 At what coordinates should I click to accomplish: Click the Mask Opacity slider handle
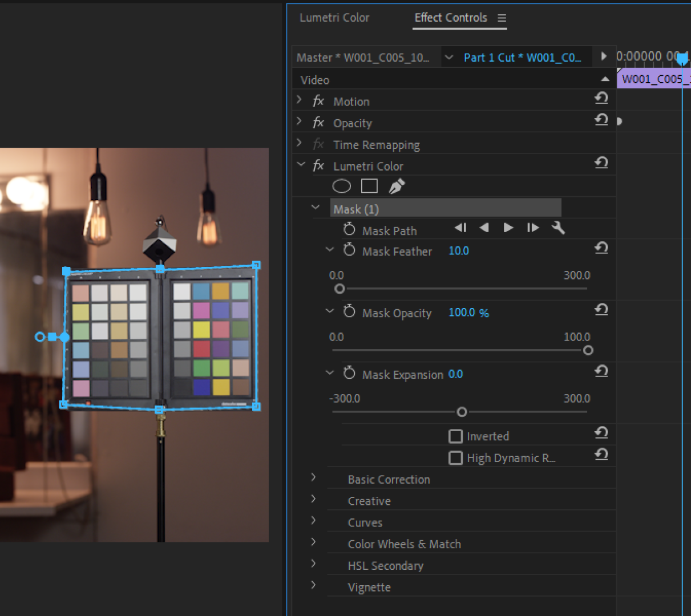point(588,350)
